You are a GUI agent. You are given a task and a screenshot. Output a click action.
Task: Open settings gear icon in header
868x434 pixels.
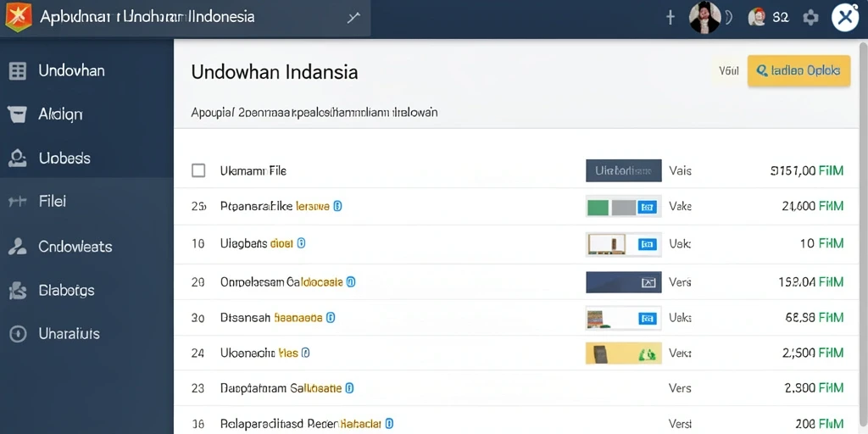(x=810, y=18)
